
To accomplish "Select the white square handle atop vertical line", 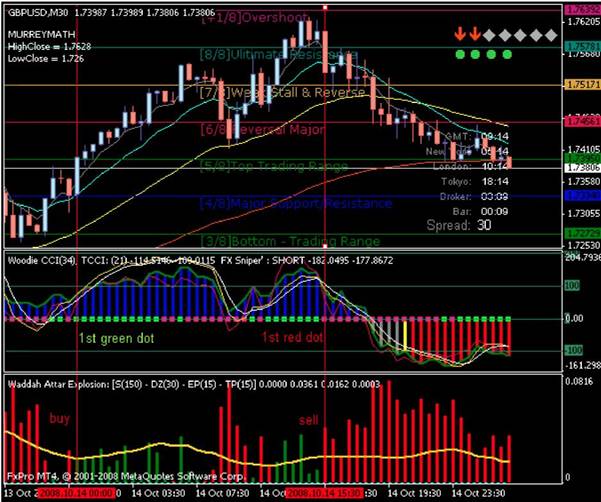I will coord(325,7).
